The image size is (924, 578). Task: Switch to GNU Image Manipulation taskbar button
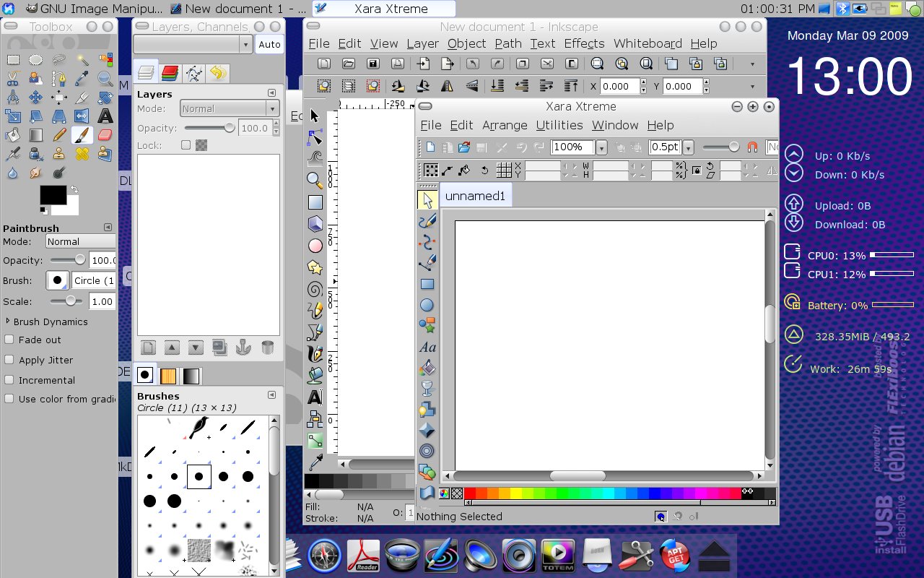[x=92, y=9]
